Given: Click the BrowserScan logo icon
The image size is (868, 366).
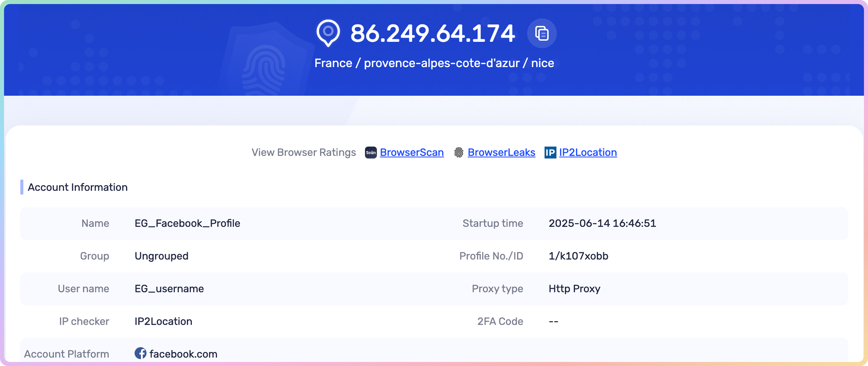Looking at the screenshot, I should [x=371, y=152].
